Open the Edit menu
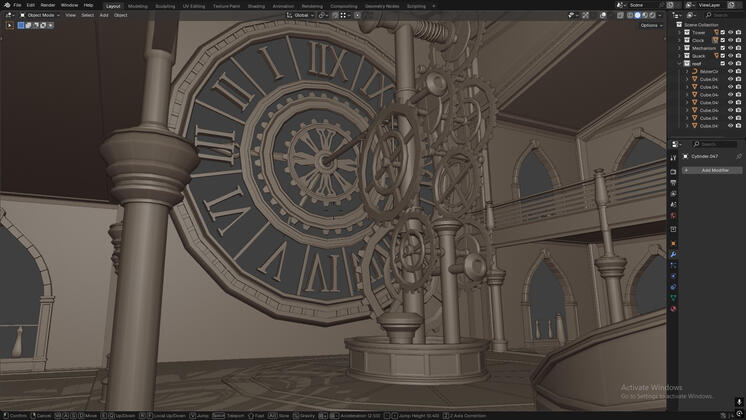This screenshot has height=420, width=746. click(x=30, y=5)
